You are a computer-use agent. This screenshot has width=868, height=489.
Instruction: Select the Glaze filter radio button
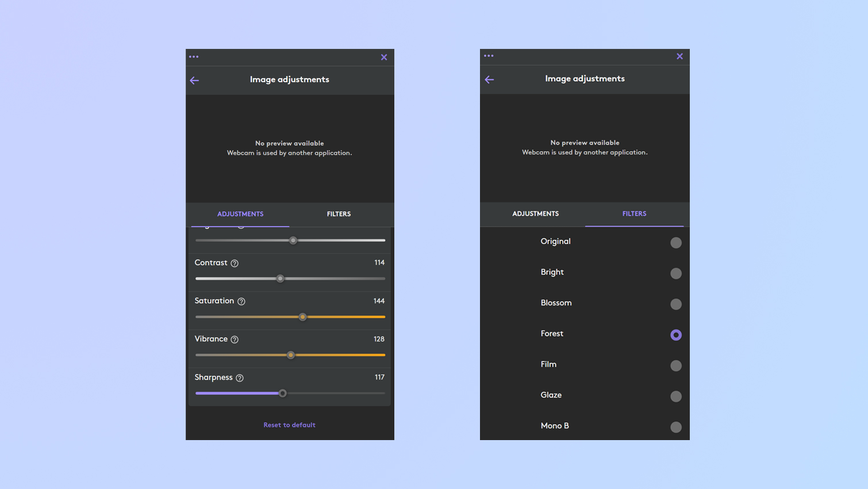(x=676, y=396)
